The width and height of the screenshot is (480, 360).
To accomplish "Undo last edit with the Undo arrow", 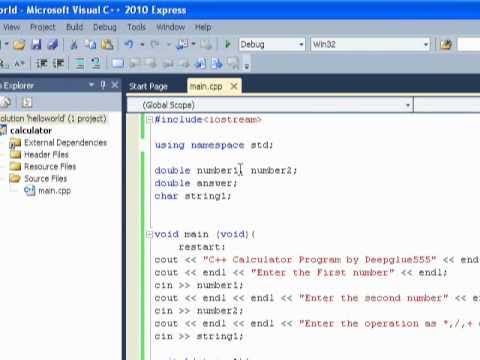I will (129, 44).
